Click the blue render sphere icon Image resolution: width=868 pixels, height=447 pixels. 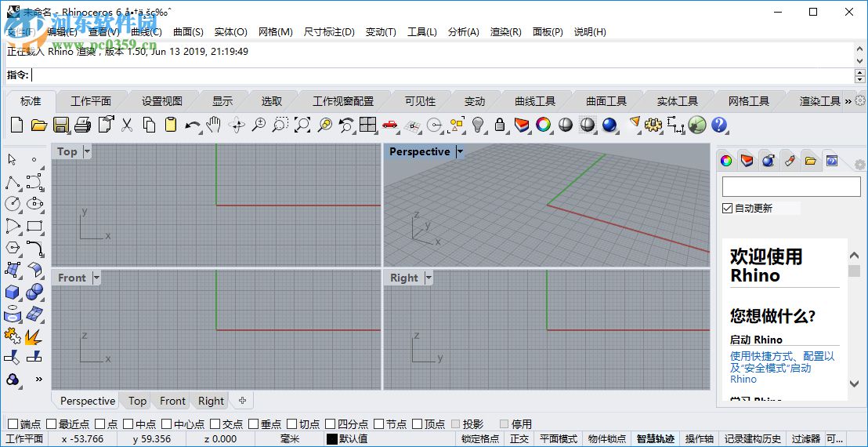pos(609,125)
